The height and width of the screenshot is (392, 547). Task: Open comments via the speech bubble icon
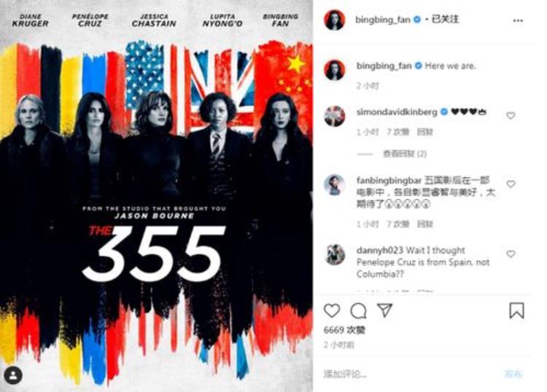click(x=358, y=310)
